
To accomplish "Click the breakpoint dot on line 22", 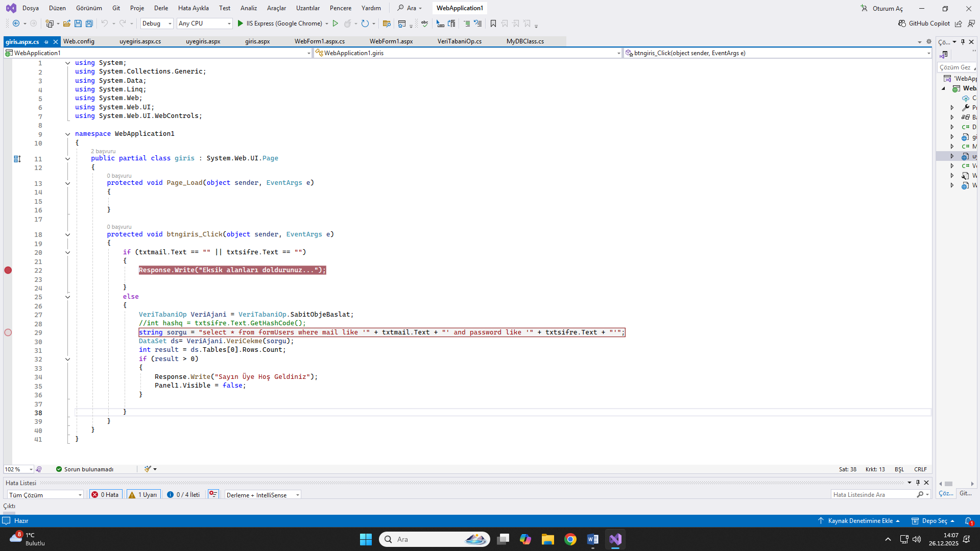I will (8, 270).
